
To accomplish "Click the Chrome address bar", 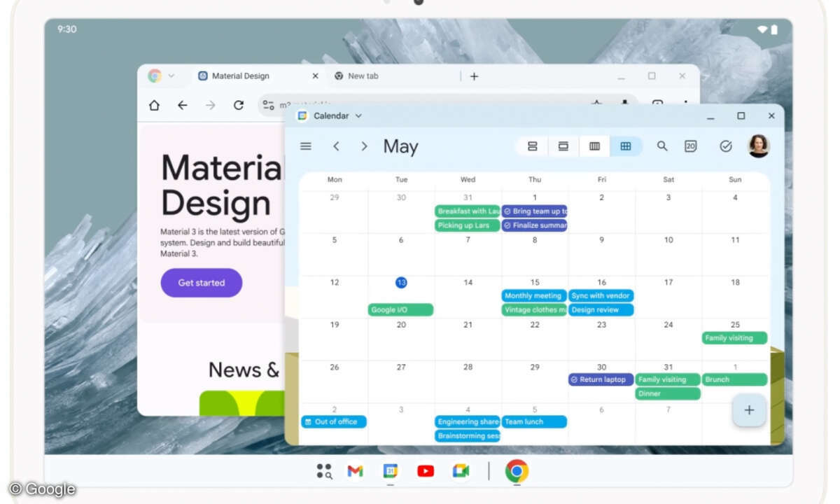I will point(448,105).
